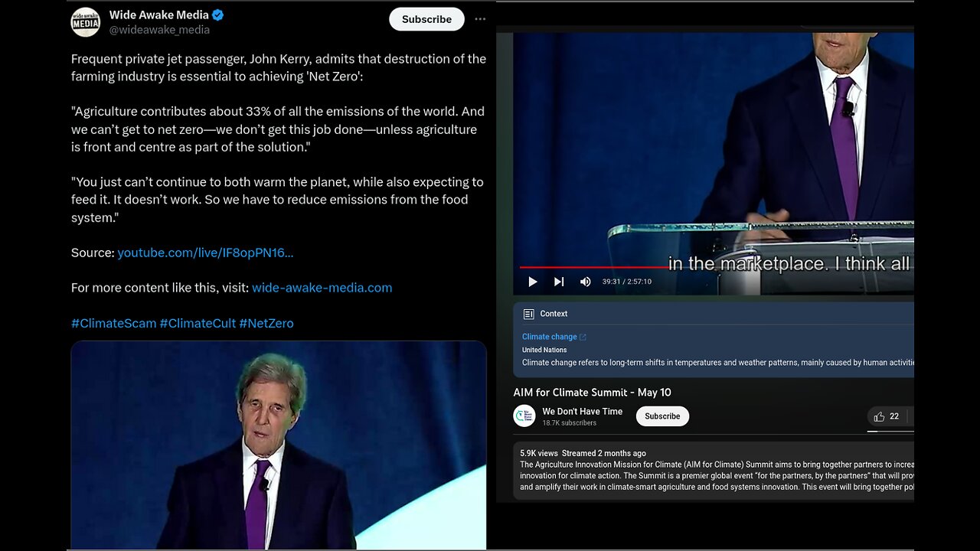Open the Climate change context link

(549, 337)
